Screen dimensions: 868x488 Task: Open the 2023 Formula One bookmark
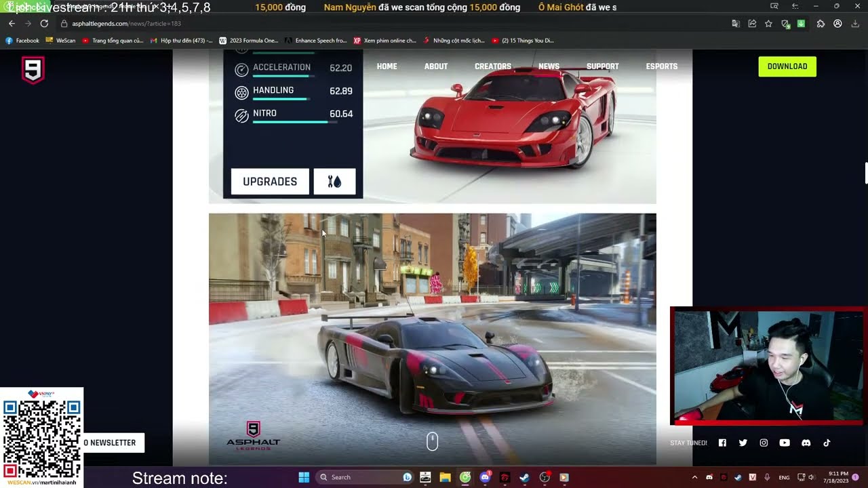point(249,41)
